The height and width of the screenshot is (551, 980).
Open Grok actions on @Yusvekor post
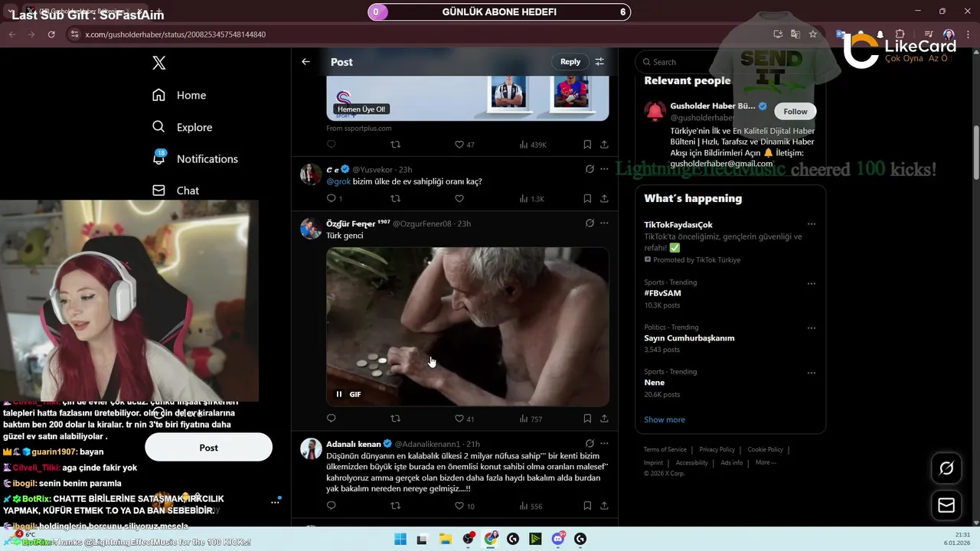tap(590, 169)
